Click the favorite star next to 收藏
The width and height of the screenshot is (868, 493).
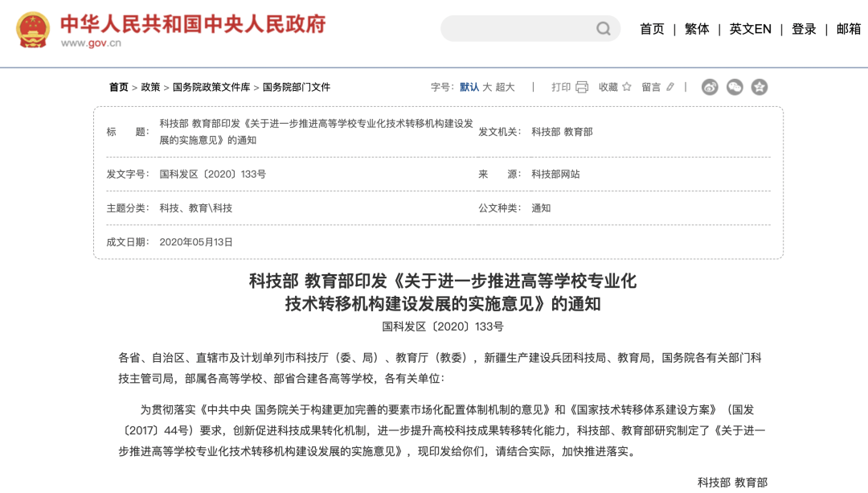click(627, 87)
